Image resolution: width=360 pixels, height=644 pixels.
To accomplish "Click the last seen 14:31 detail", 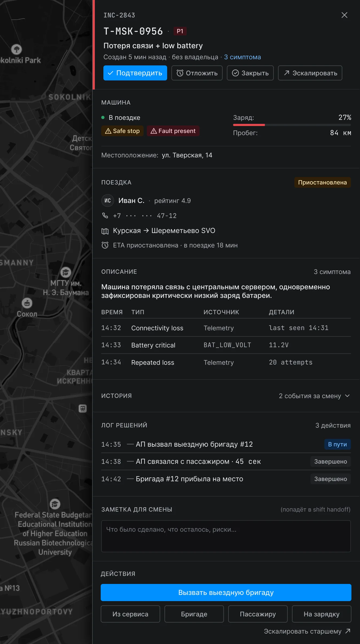I will (x=299, y=328).
